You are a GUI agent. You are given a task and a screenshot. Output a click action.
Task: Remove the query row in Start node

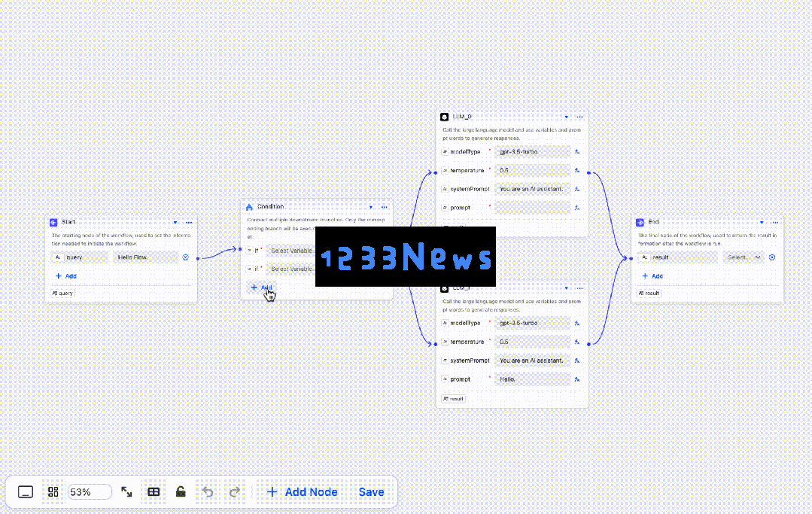(185, 257)
